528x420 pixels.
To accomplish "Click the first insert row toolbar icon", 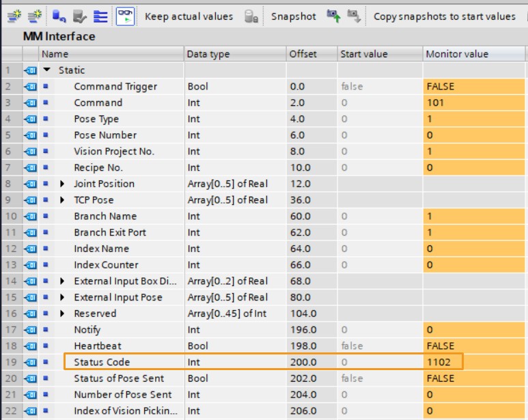I will 15,16.
